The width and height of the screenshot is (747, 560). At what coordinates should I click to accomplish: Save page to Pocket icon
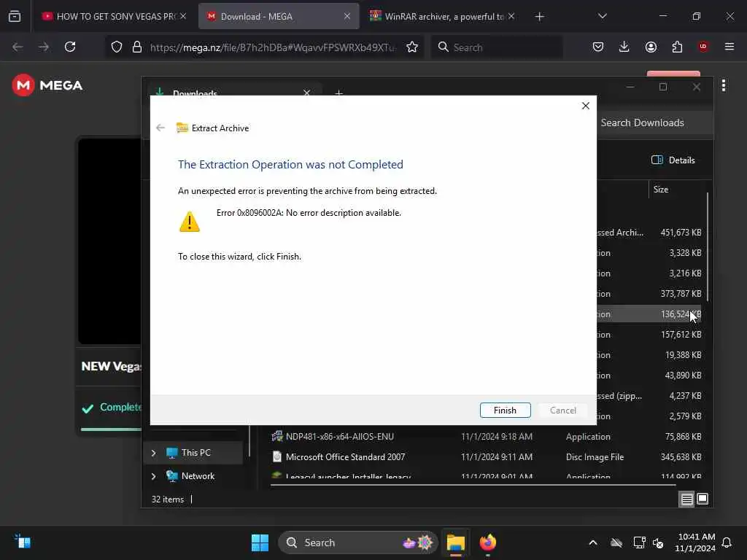[x=598, y=47]
